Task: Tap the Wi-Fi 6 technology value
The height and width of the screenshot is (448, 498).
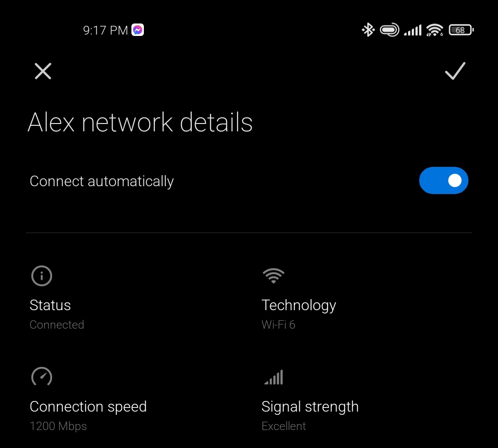Action: point(278,324)
